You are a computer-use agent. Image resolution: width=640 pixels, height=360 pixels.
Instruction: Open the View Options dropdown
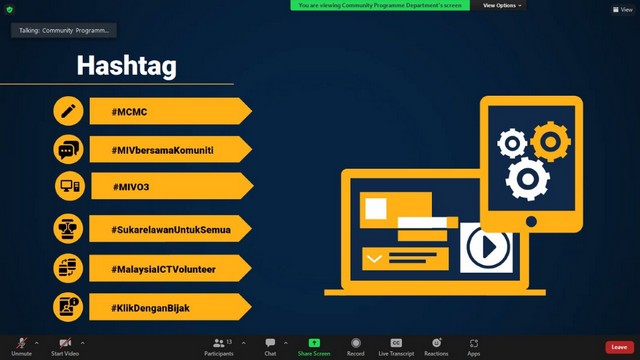pyautogui.click(x=502, y=5)
